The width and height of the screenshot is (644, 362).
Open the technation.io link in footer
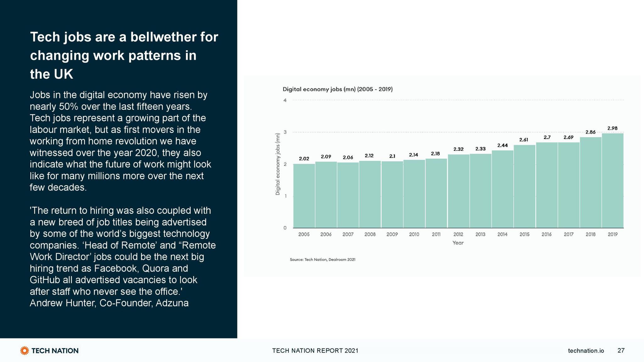point(586,351)
